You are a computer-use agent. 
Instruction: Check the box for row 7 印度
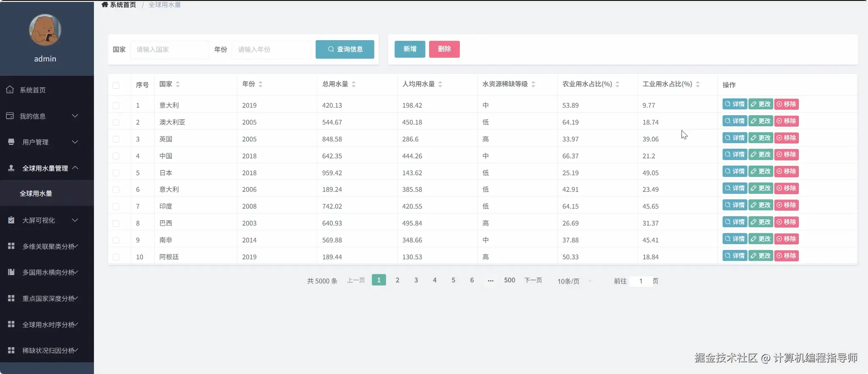(116, 207)
